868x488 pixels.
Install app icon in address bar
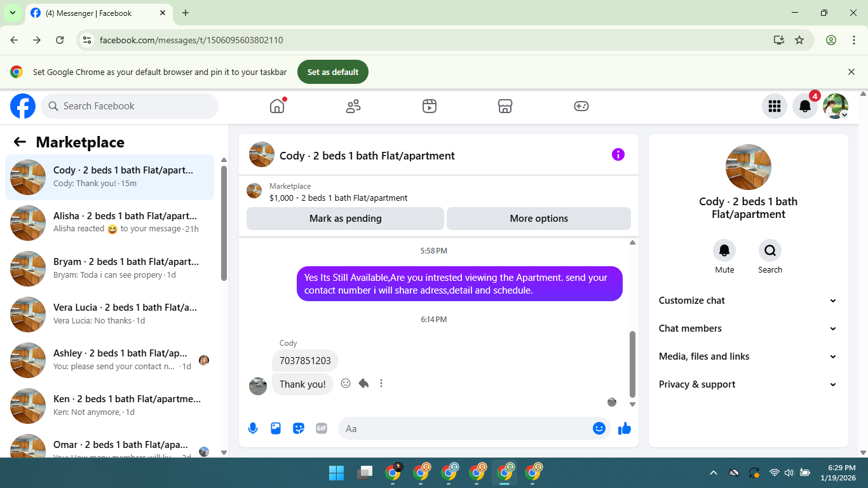point(779,40)
